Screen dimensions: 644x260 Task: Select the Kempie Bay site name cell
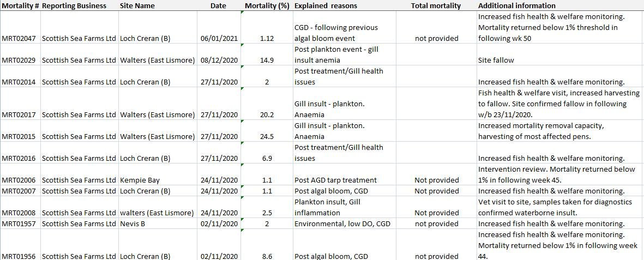point(140,180)
